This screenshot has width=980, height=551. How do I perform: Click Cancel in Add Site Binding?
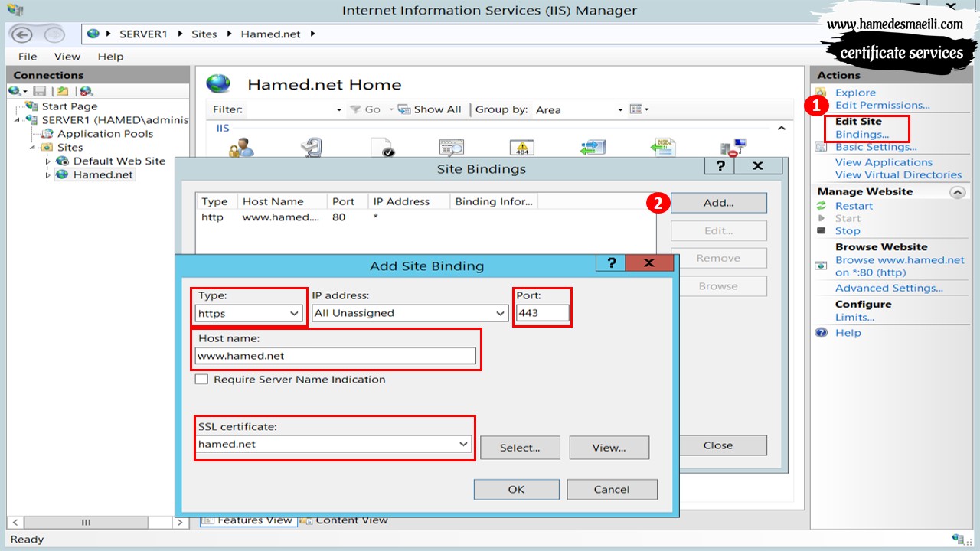pyautogui.click(x=611, y=489)
